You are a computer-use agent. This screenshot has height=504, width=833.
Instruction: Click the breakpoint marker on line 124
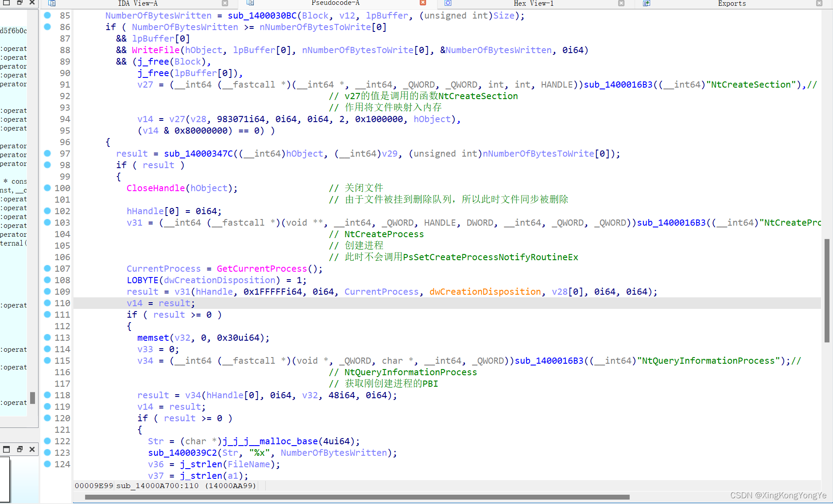47,464
